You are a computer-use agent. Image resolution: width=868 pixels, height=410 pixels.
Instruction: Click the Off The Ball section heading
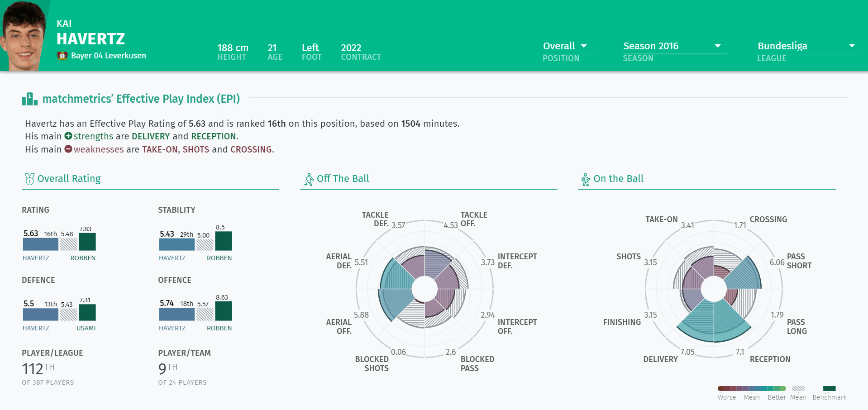pyautogui.click(x=343, y=178)
